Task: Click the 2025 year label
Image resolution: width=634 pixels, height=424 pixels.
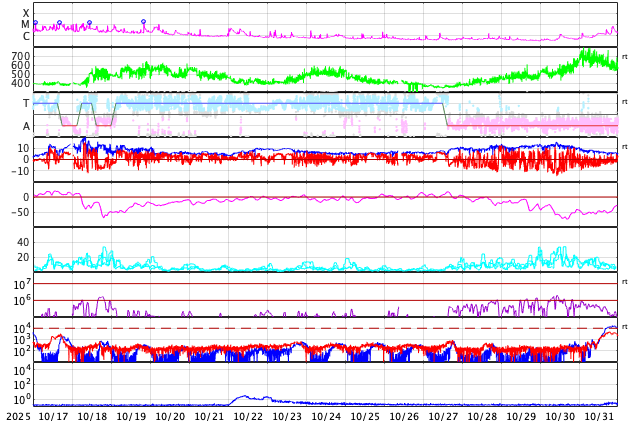Action: click(18, 416)
